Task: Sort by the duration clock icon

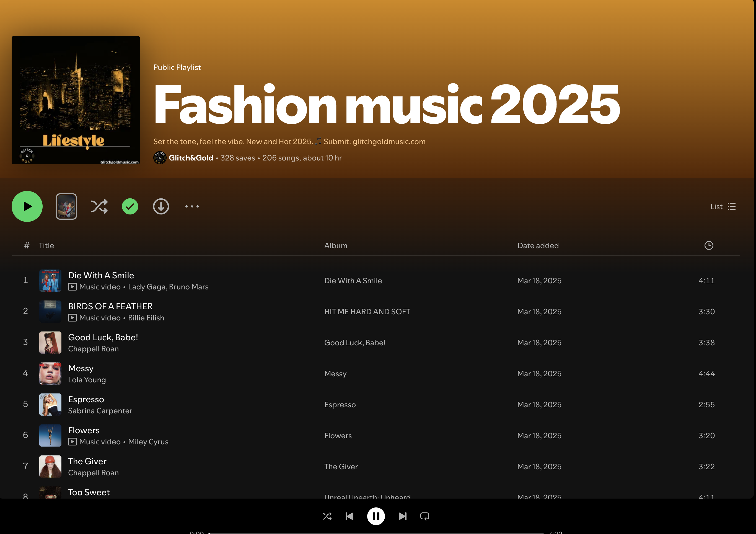Action: (709, 245)
